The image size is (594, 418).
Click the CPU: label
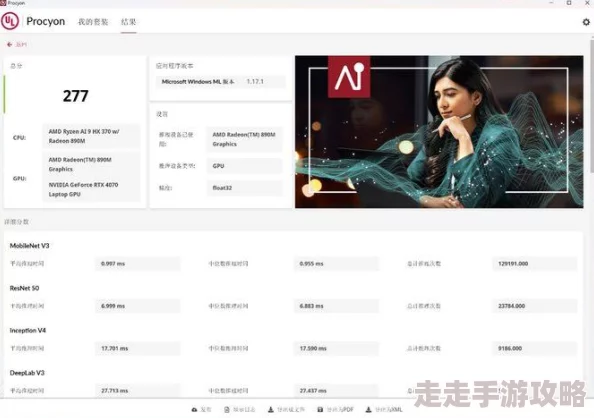(19, 138)
